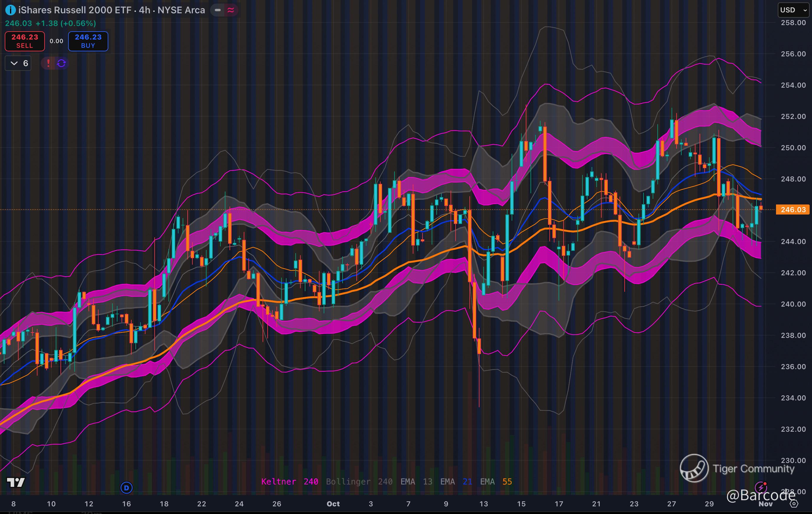
Task: Click the Oct marker on the time axis
Action: [333, 504]
